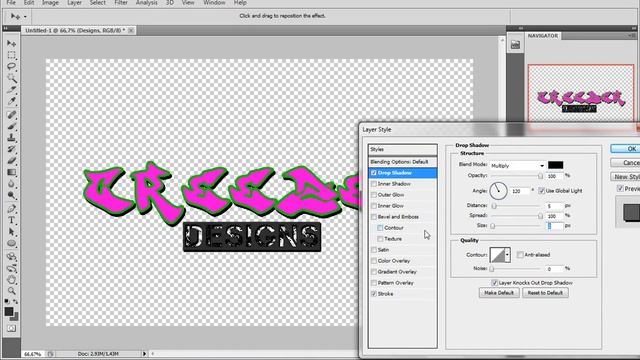
Task: Click the collapsed panel icon beside Navigator
Action: 515,45
